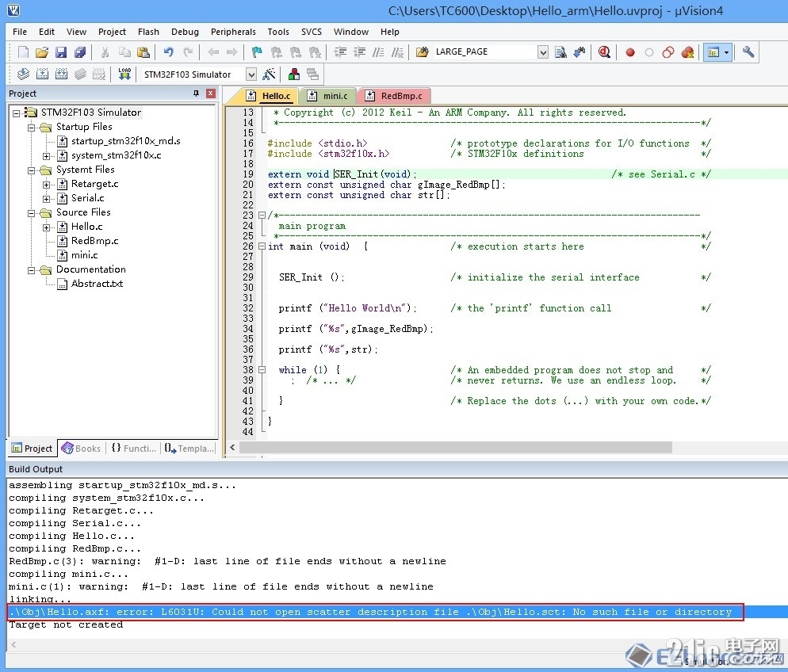Kill all breakpoints icon
The width and height of the screenshot is (788, 672).
click(687, 52)
